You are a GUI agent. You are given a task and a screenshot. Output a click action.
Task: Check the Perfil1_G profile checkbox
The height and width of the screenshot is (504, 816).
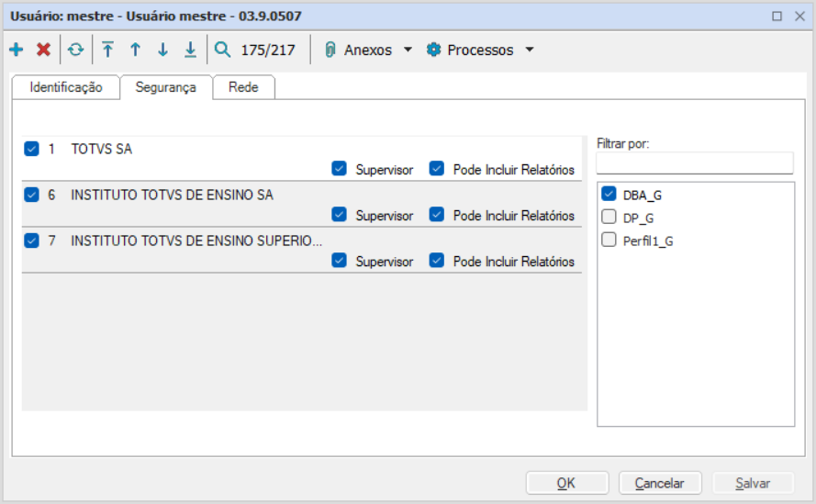click(609, 240)
